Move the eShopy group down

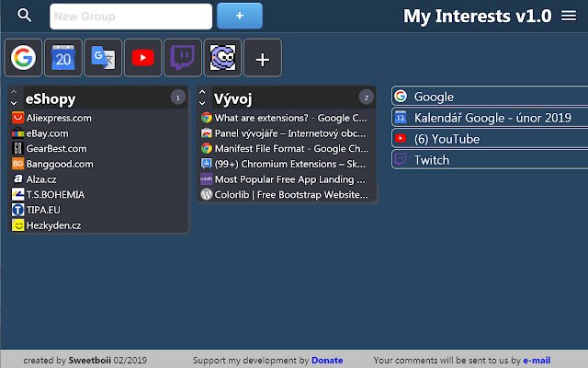coord(14,103)
